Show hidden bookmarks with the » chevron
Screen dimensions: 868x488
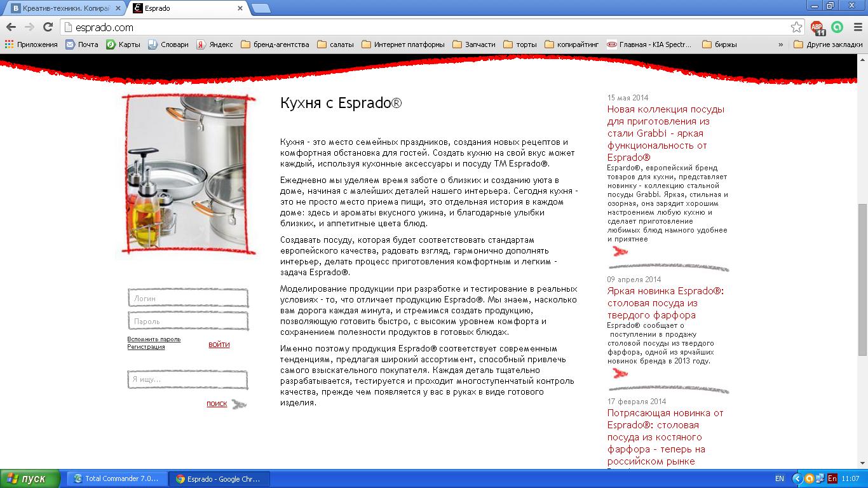(781, 44)
